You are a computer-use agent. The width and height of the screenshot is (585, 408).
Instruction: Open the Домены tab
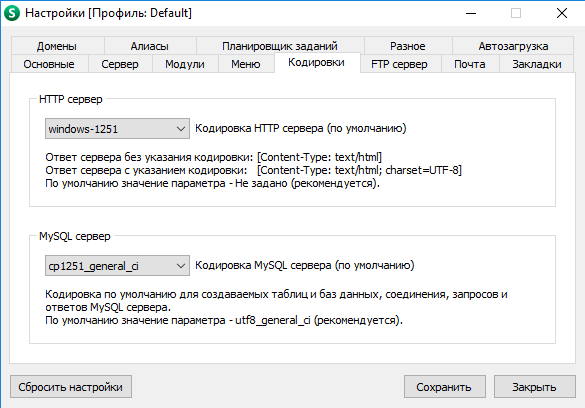pos(57,46)
